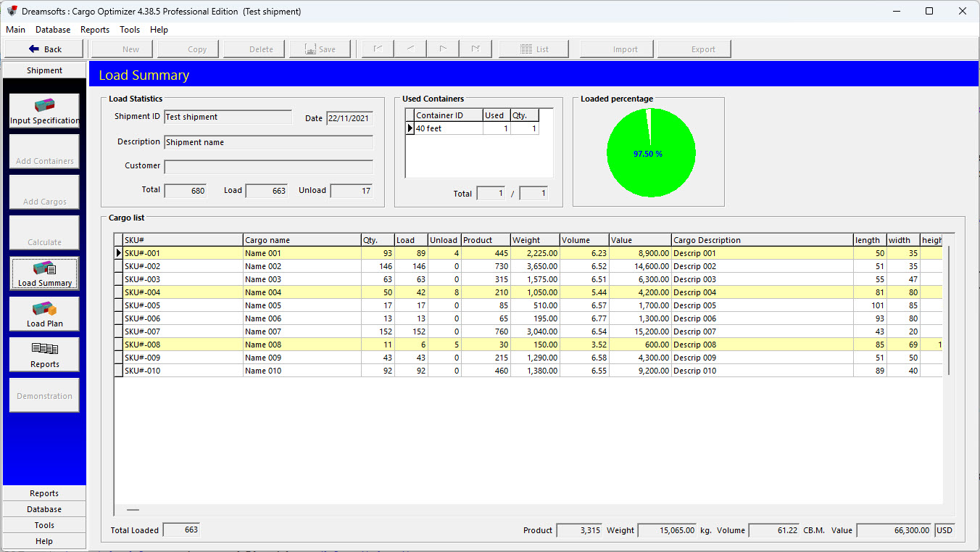The image size is (980, 552).
Task: Click the Container ID column header
Action: coord(449,115)
